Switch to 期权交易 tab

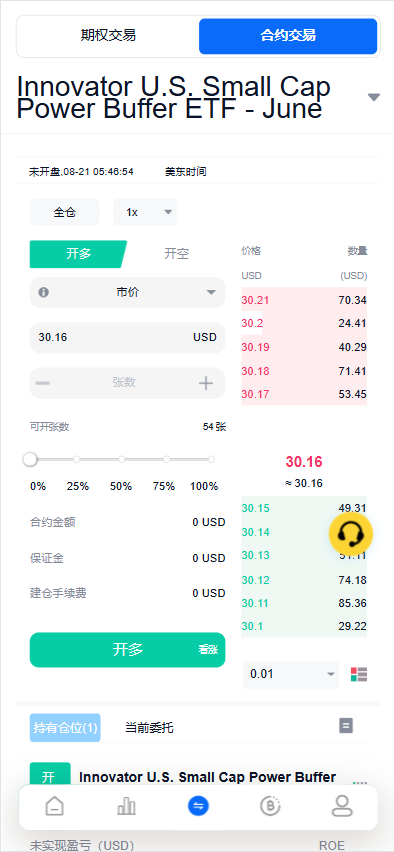tap(108, 36)
